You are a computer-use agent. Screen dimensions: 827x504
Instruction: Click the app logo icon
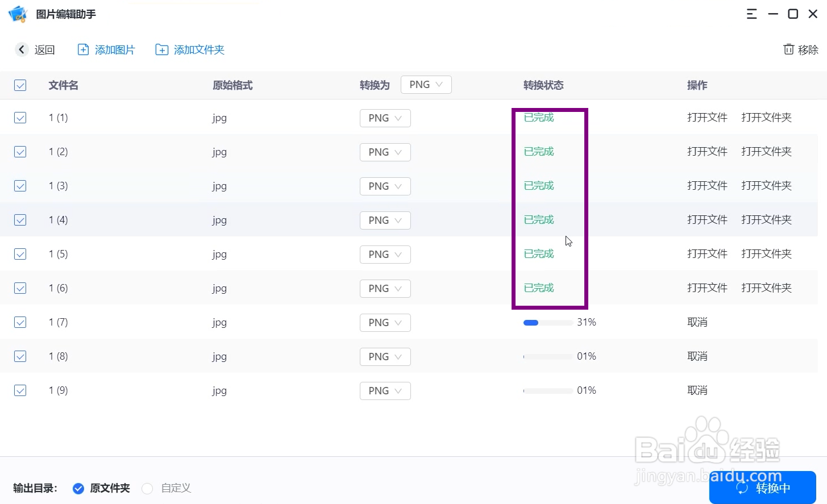[x=18, y=14]
